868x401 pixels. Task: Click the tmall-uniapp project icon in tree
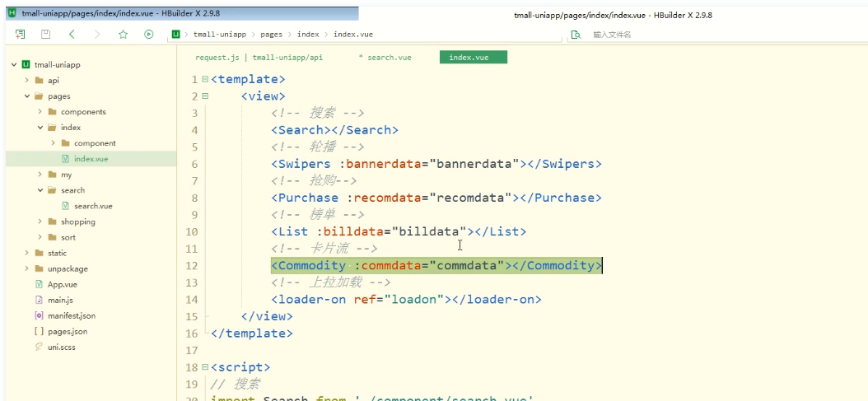tap(26, 65)
